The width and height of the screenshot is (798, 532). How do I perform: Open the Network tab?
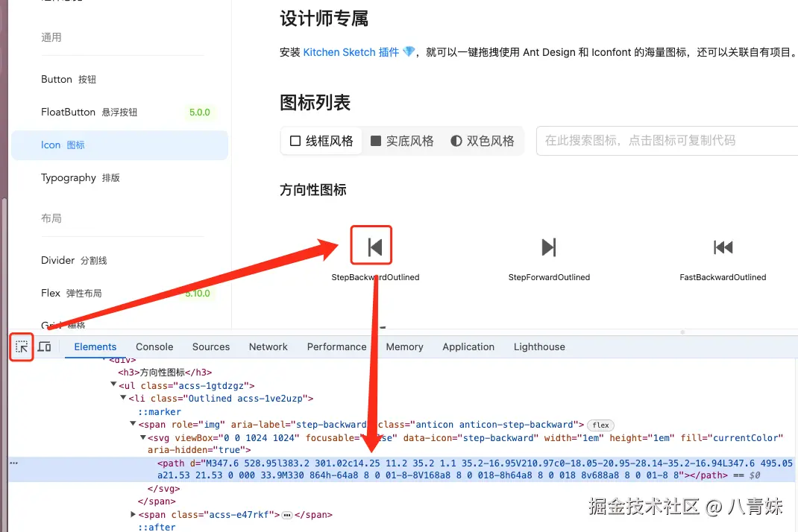tap(268, 347)
